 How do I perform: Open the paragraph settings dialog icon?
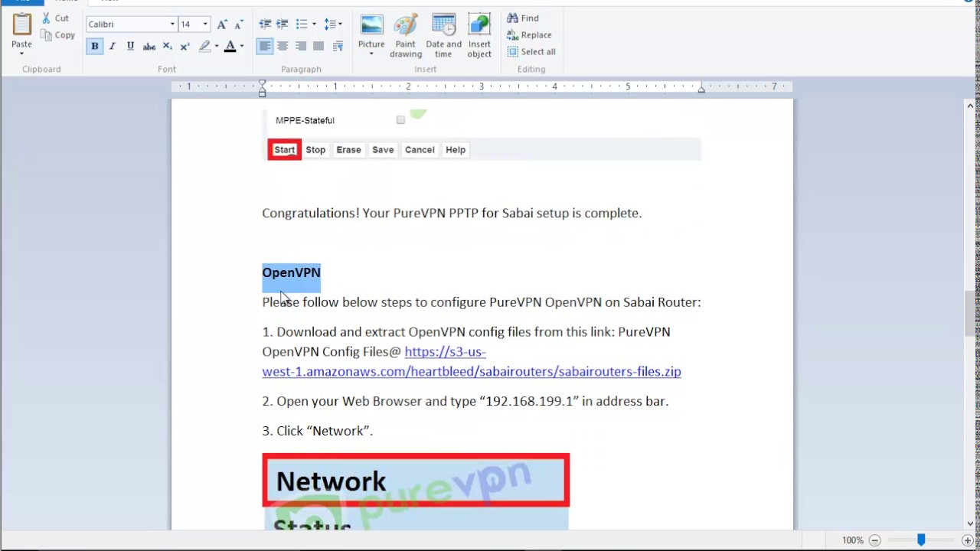pos(338,47)
